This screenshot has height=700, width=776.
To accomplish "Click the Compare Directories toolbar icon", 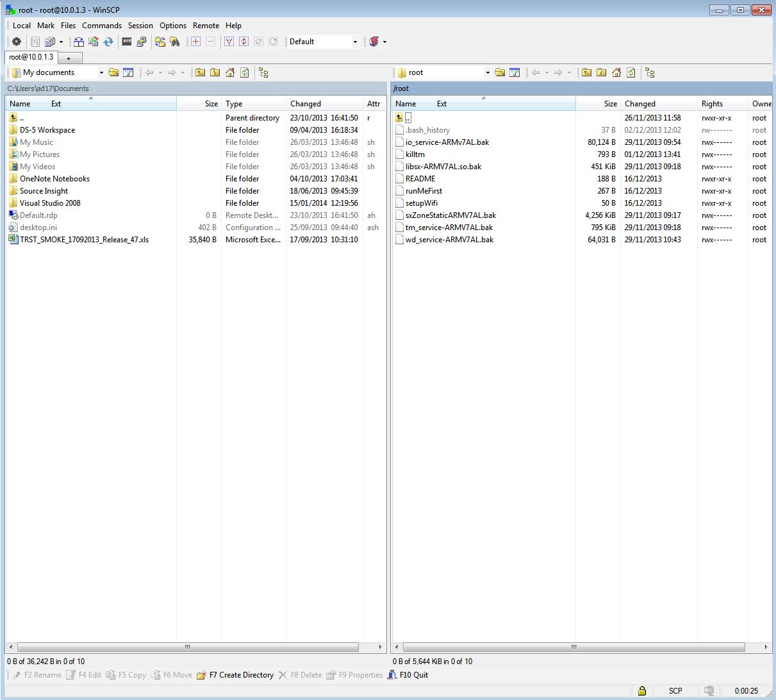I will [79, 42].
